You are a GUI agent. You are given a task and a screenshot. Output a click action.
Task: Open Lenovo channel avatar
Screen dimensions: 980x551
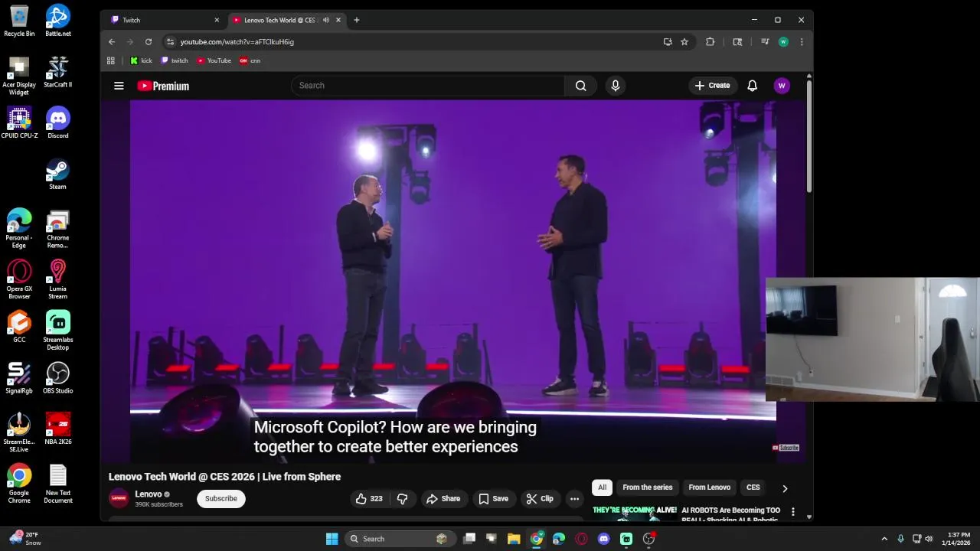[119, 498]
